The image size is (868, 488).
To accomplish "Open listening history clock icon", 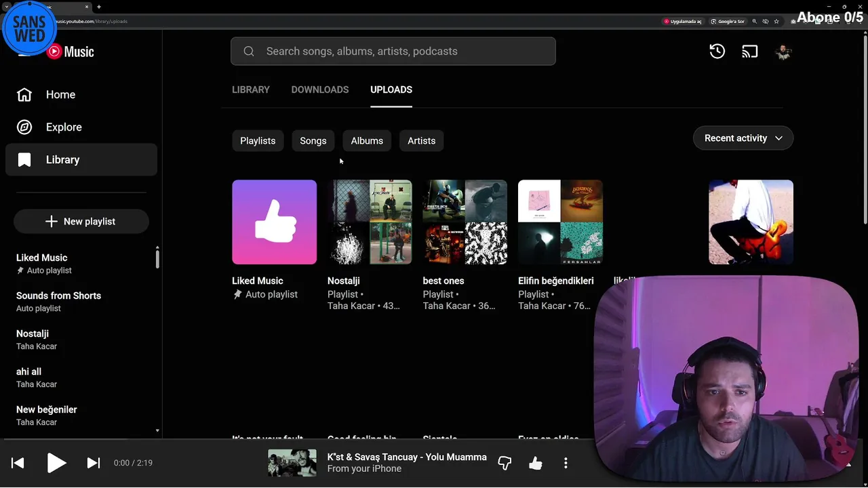I will [717, 52].
